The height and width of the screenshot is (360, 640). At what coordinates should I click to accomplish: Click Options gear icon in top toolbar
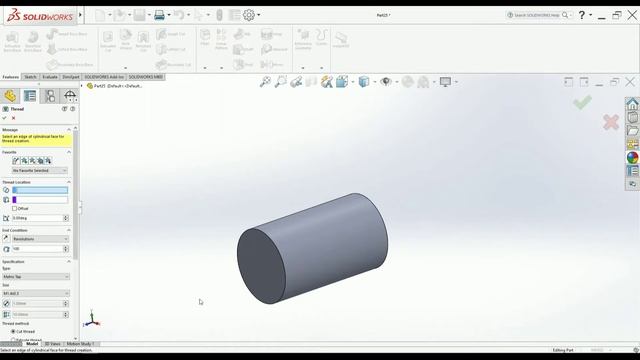pyautogui.click(x=249, y=15)
